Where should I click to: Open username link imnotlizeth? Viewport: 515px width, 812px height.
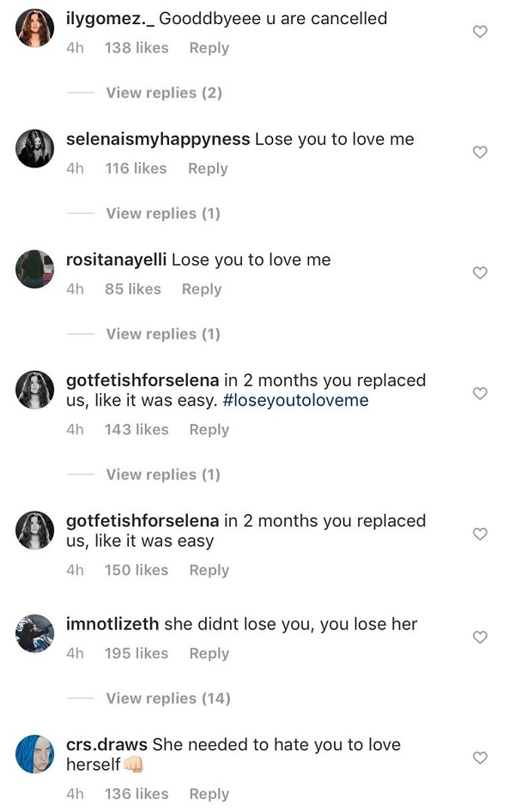click(x=112, y=624)
